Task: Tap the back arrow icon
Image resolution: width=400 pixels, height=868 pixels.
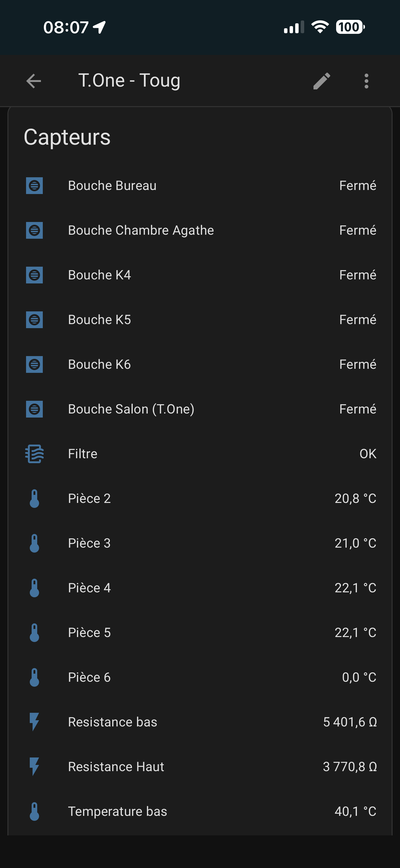Action: 34,81
